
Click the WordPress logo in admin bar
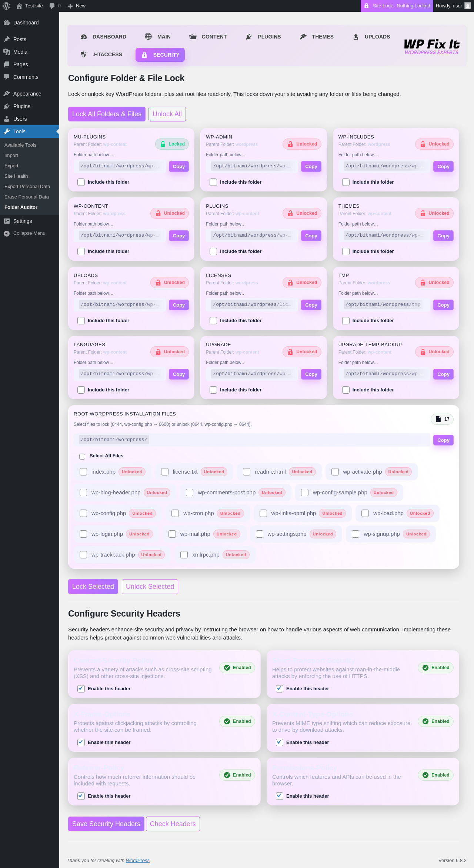tap(6, 6)
